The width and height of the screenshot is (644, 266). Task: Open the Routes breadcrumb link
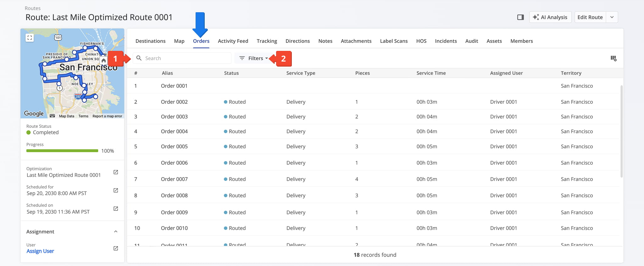pos(33,8)
